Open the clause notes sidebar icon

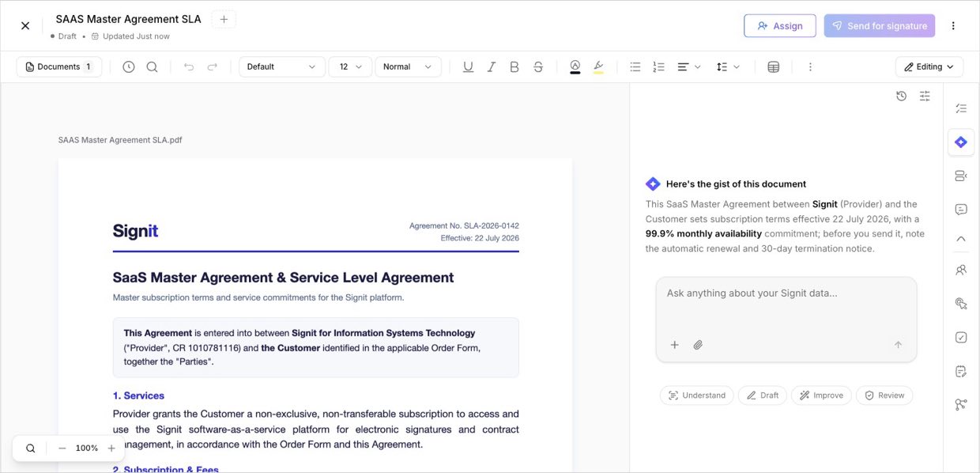(961, 371)
